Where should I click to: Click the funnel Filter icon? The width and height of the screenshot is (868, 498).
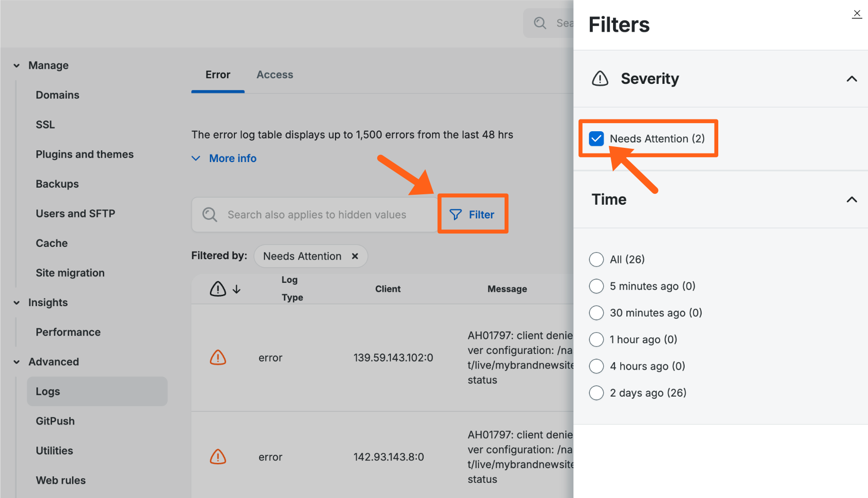pos(455,215)
